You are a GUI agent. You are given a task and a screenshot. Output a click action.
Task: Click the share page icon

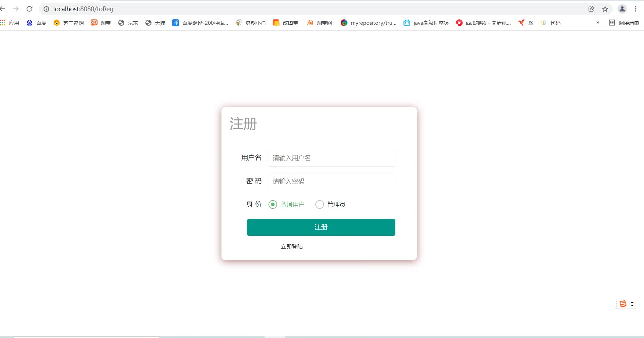click(591, 9)
